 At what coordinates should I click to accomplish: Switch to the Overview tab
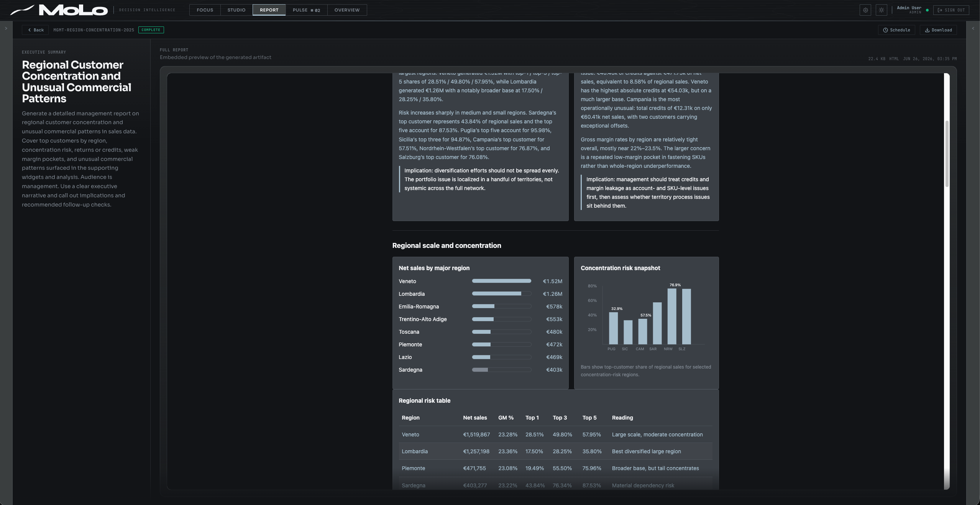(x=347, y=10)
